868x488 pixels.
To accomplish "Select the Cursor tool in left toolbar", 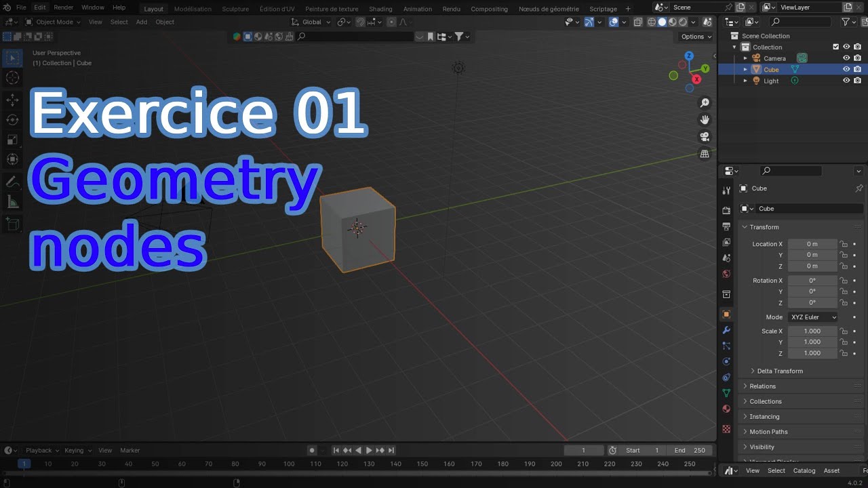I will 12,78.
